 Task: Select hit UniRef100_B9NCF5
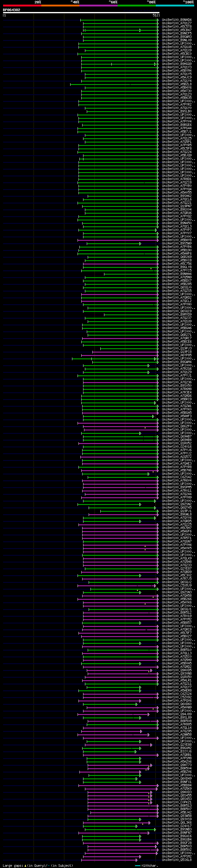177,33
